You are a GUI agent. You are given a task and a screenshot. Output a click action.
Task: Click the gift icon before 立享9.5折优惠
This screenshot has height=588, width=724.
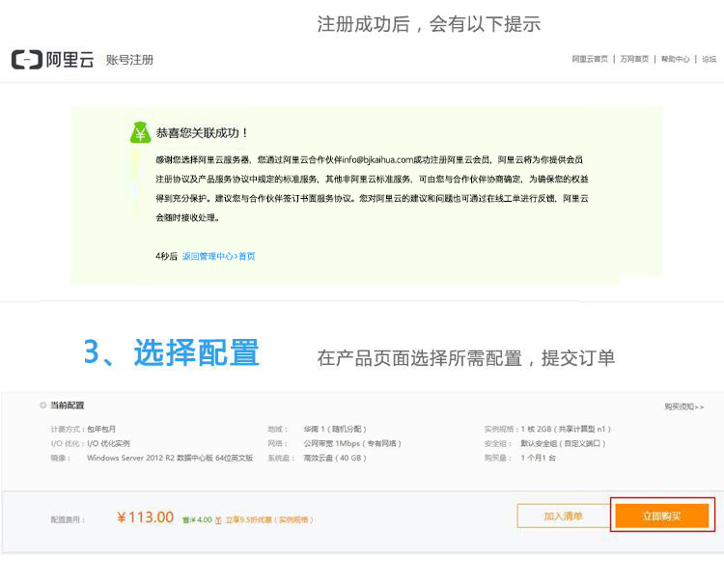tap(218, 519)
